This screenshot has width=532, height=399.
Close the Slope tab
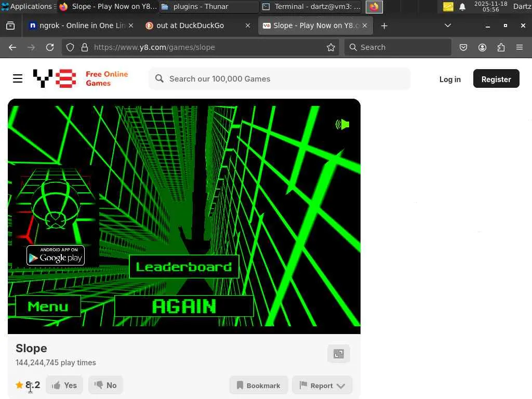(x=365, y=26)
